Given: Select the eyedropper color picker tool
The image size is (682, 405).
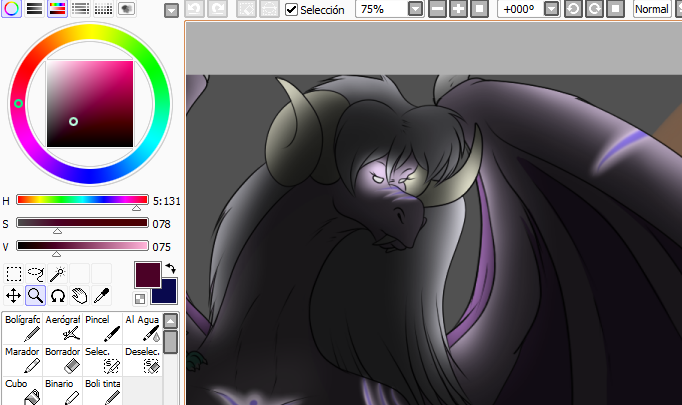Looking at the screenshot, I should tap(101, 296).
